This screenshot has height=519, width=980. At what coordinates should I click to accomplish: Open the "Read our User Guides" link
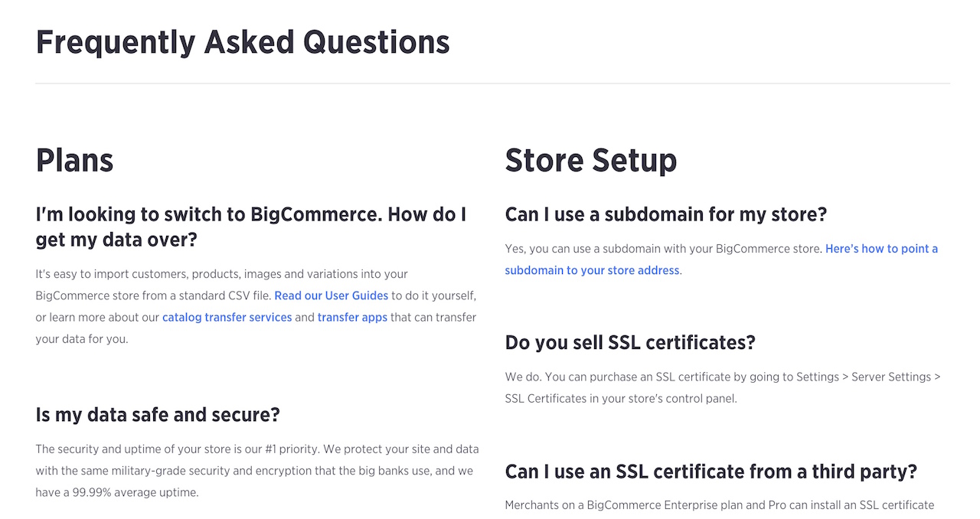331,295
